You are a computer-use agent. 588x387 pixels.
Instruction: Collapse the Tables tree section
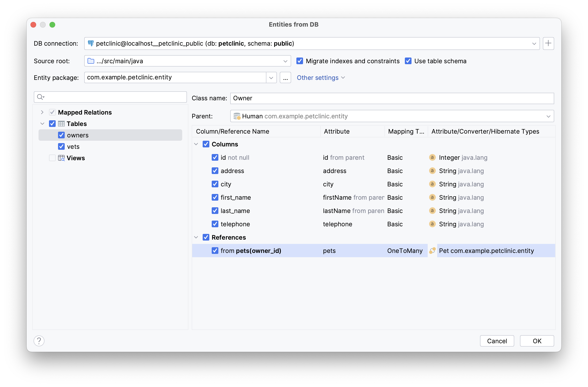tap(42, 123)
